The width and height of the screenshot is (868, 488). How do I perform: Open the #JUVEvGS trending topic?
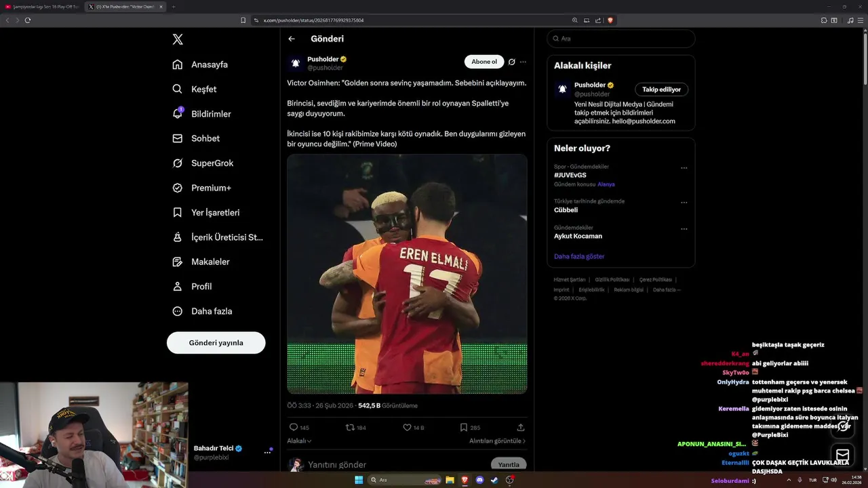[x=570, y=175]
